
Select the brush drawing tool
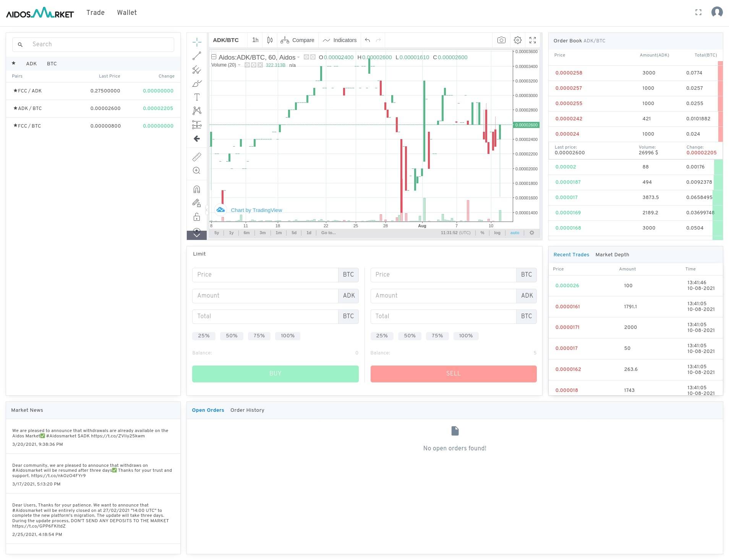coord(197,83)
